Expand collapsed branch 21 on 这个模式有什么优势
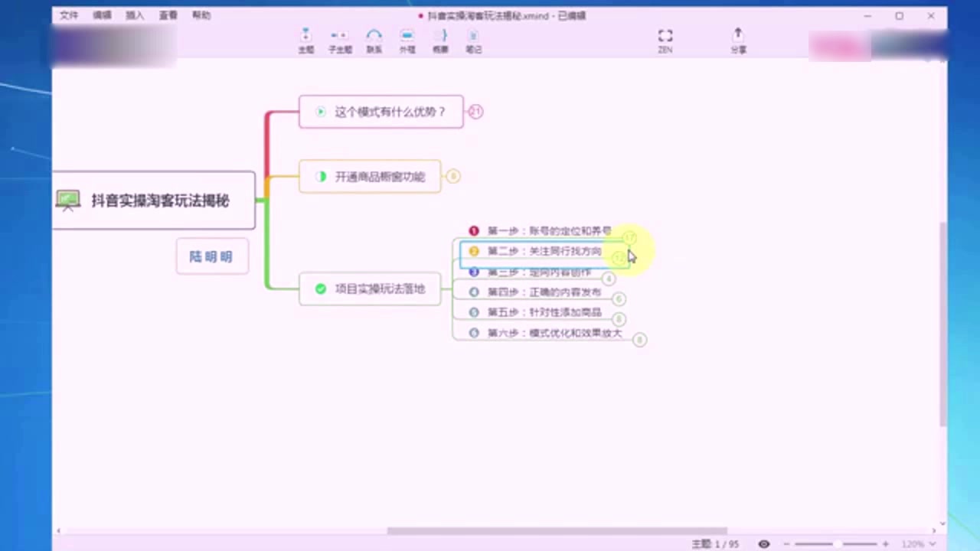980x551 pixels. 475,112
